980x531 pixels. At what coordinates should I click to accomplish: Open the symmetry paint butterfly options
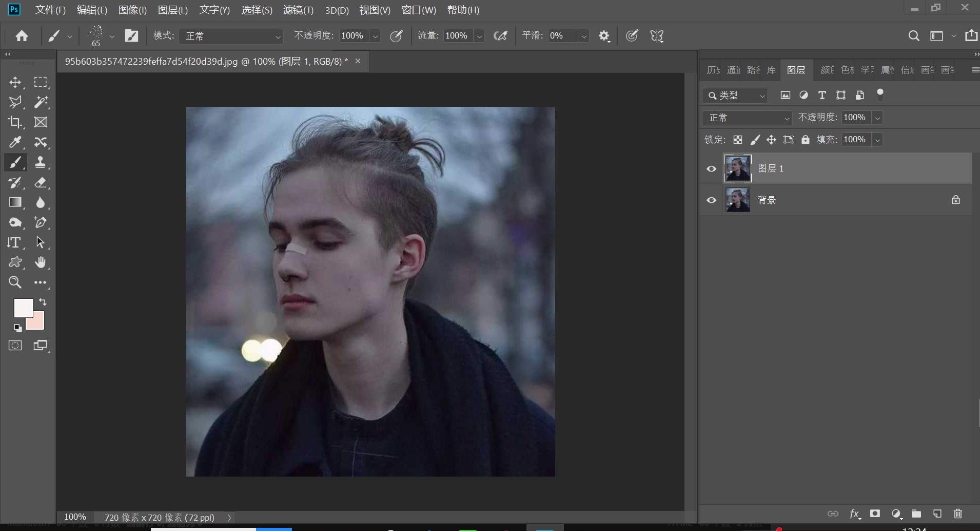657,35
